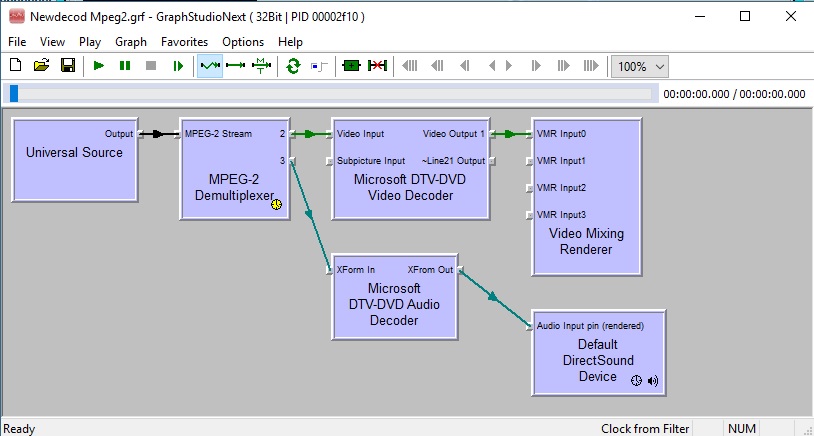The width and height of the screenshot is (814, 436).
Task: Click the clock icon on MPEG-2 Demultiplexer
Action: pyautogui.click(x=276, y=204)
